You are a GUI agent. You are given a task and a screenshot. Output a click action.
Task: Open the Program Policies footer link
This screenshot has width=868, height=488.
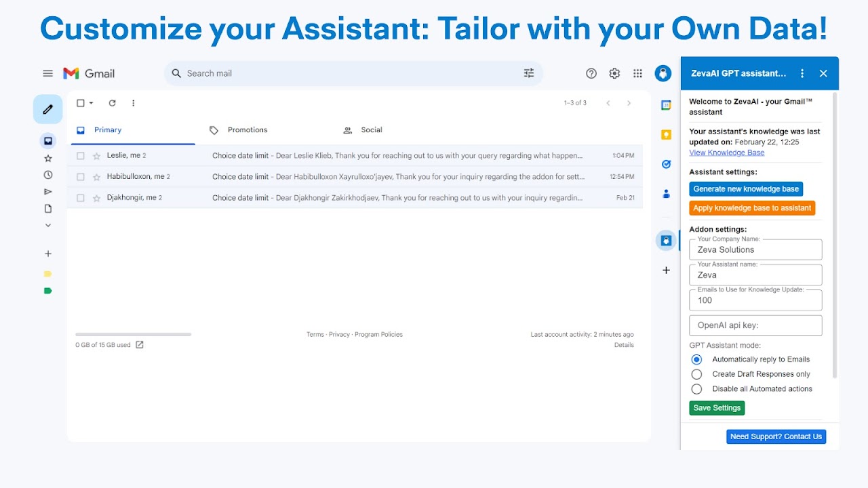pyautogui.click(x=378, y=334)
